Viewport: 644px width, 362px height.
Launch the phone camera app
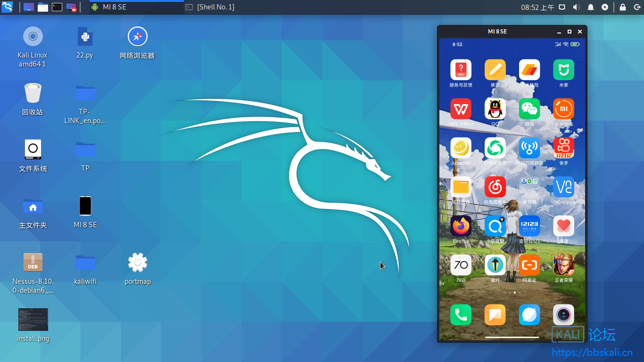pyautogui.click(x=563, y=315)
